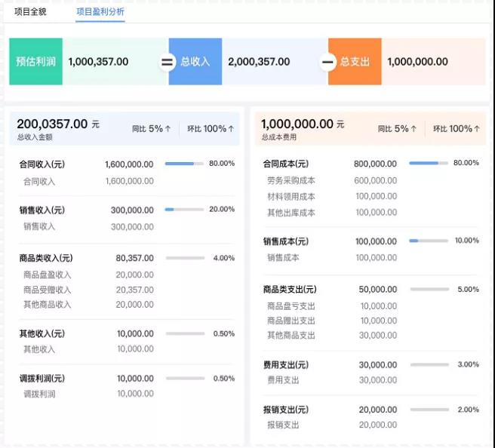
Task: Click the green 预估利润 block
Action: tap(35, 62)
